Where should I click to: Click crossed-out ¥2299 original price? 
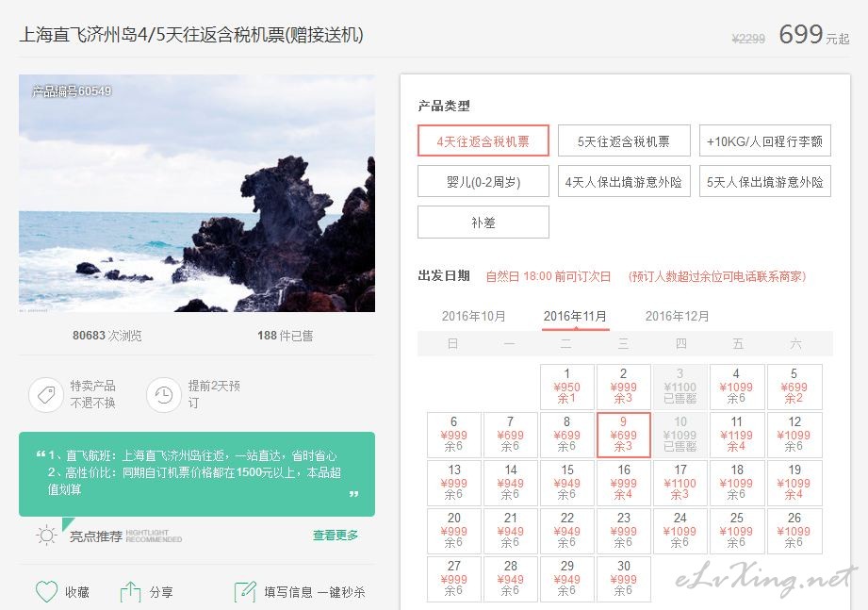[748, 39]
